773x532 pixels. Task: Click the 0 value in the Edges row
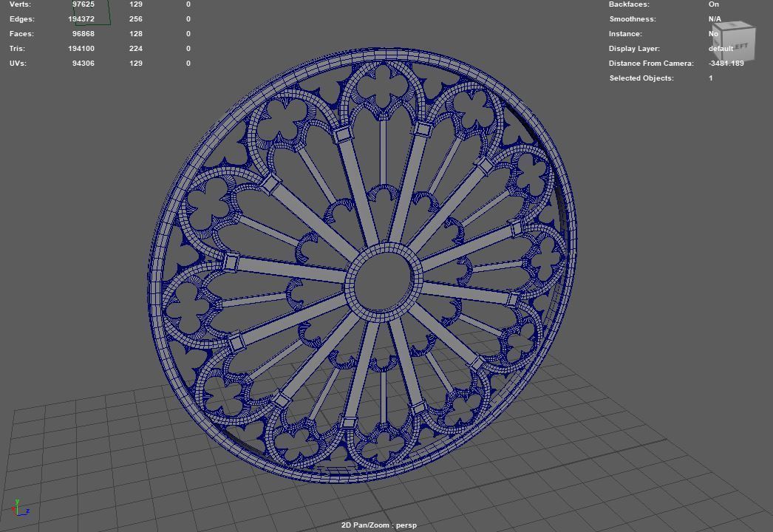coord(188,18)
